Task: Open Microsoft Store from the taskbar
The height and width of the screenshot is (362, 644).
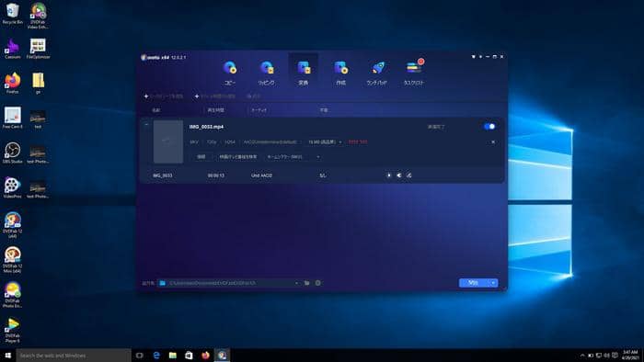Action: [189, 355]
